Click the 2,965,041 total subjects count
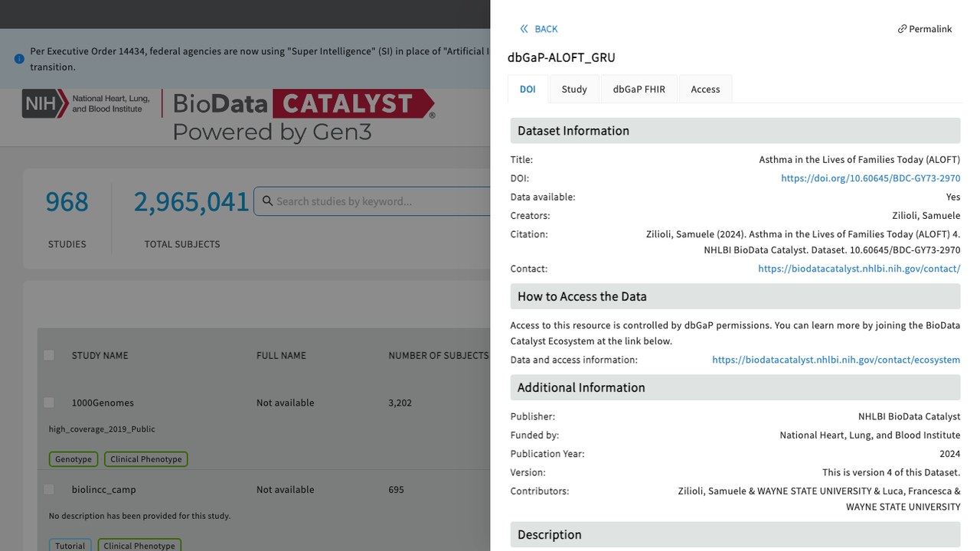The width and height of the screenshot is (980, 551). pyautogui.click(x=191, y=202)
